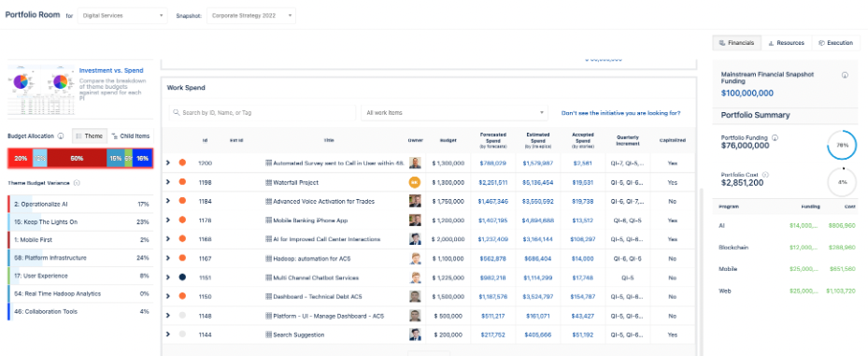868x356 pixels.
Task: Click the owner avatar for row 1184
Action: pos(415,202)
